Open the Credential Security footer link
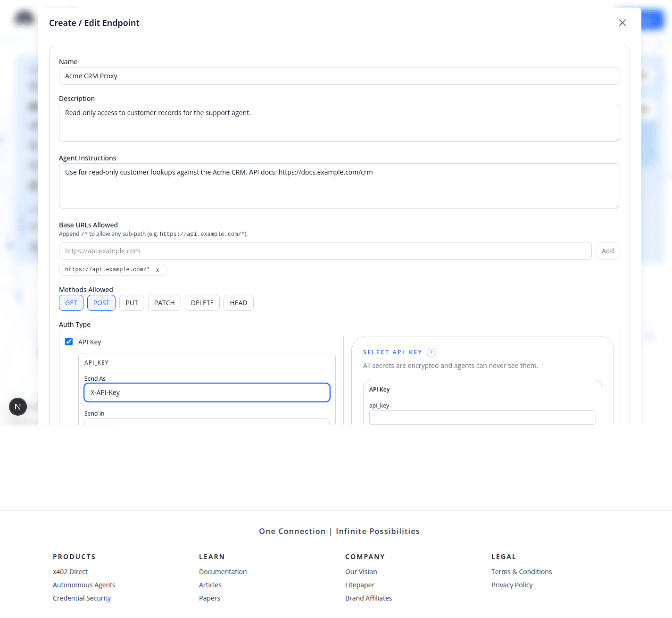 tap(82, 598)
